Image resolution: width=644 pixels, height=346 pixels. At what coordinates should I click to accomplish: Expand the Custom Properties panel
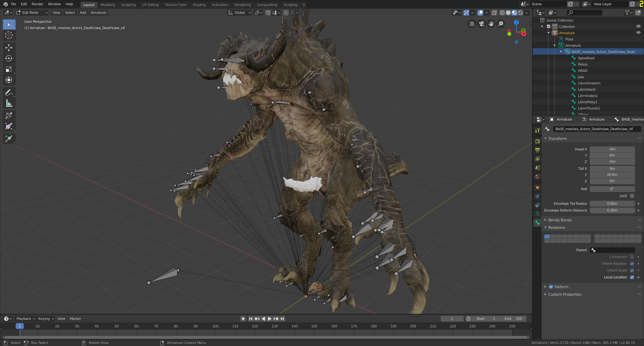(565, 295)
